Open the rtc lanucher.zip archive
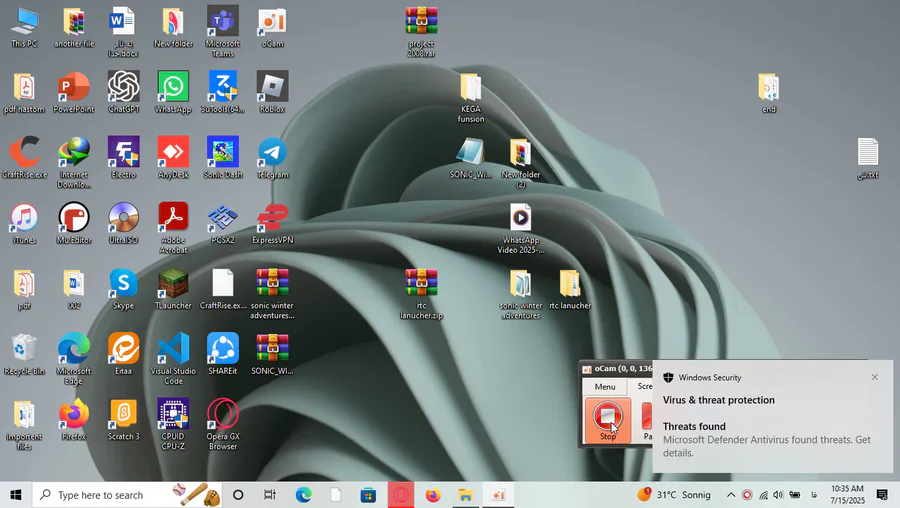This screenshot has width=900, height=508. tap(421, 294)
